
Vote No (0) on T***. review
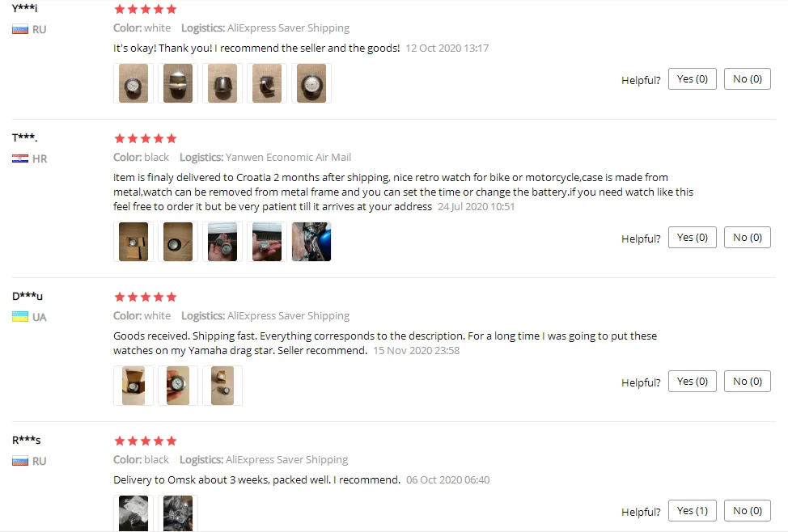click(748, 237)
